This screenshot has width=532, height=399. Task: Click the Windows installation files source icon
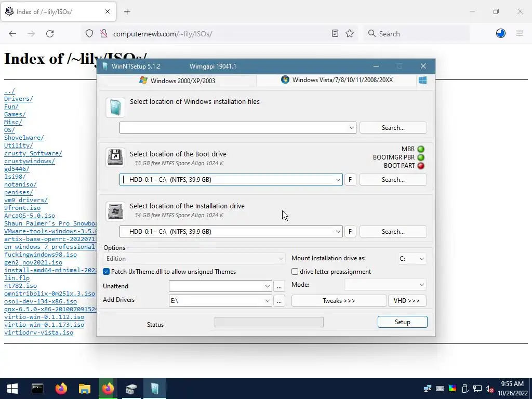[x=115, y=108]
